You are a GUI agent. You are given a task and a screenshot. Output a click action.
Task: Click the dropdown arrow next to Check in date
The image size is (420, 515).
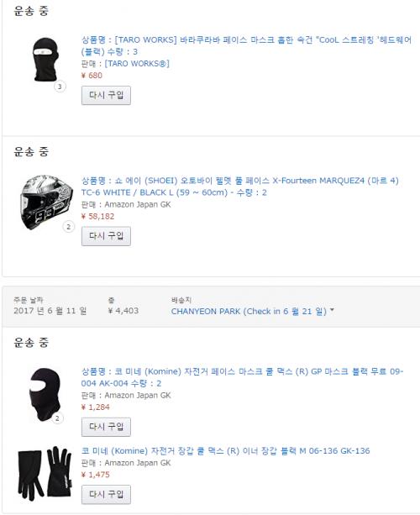point(332,310)
